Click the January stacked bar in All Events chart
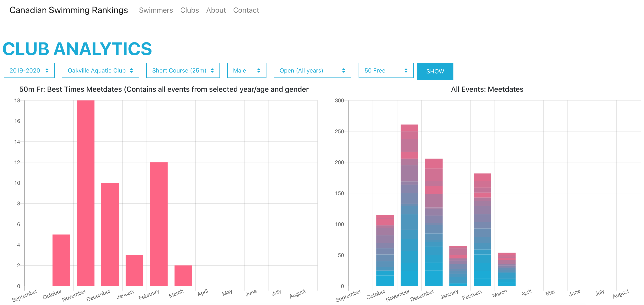 coord(458,266)
